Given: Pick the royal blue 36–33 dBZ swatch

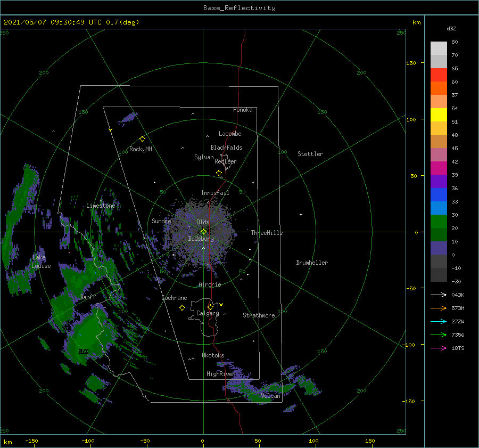Looking at the screenshot, I should 439,195.
